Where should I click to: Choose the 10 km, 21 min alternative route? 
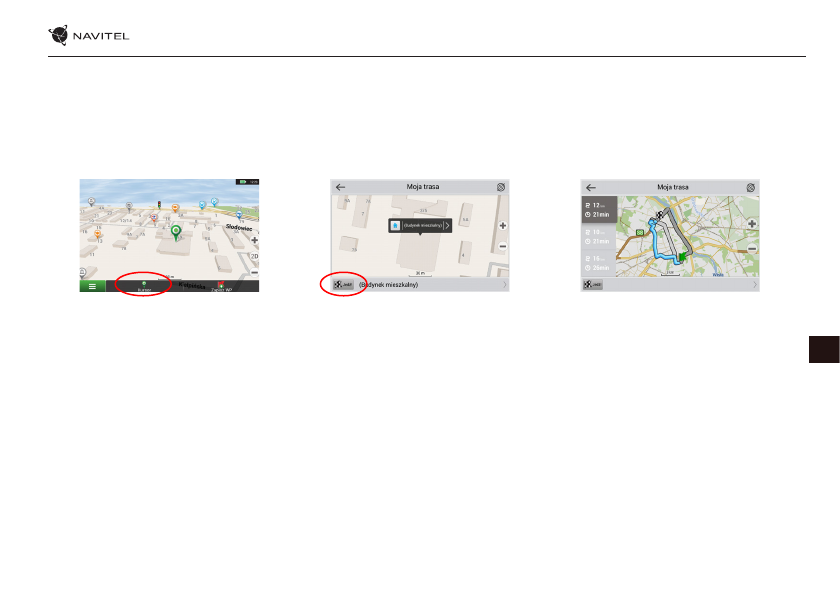(x=599, y=237)
